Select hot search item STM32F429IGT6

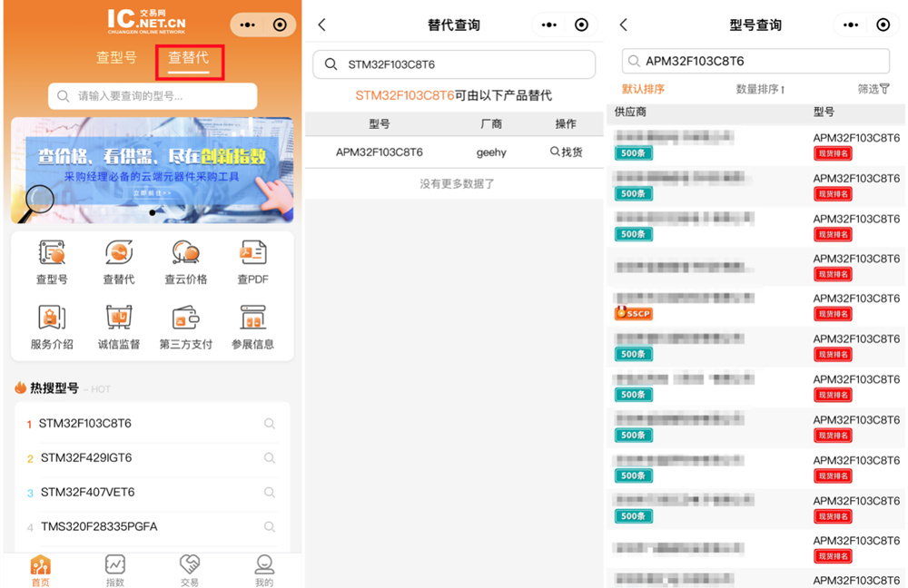coord(86,457)
